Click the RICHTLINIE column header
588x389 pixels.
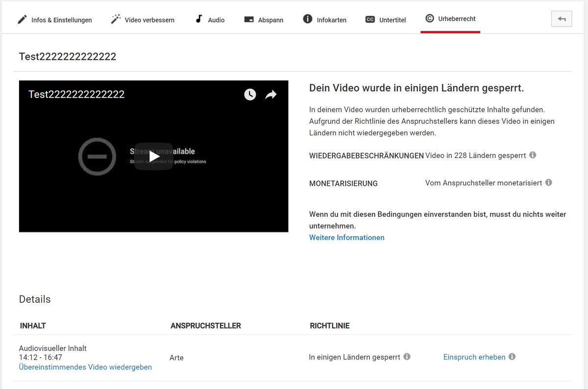tap(330, 326)
